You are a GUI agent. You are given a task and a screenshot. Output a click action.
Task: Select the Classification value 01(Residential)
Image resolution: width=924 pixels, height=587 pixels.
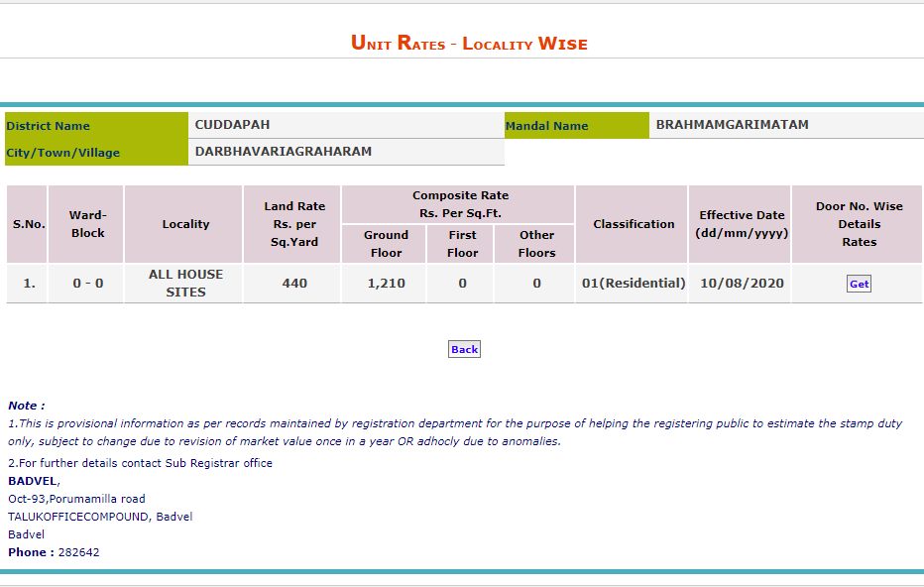[632, 282]
